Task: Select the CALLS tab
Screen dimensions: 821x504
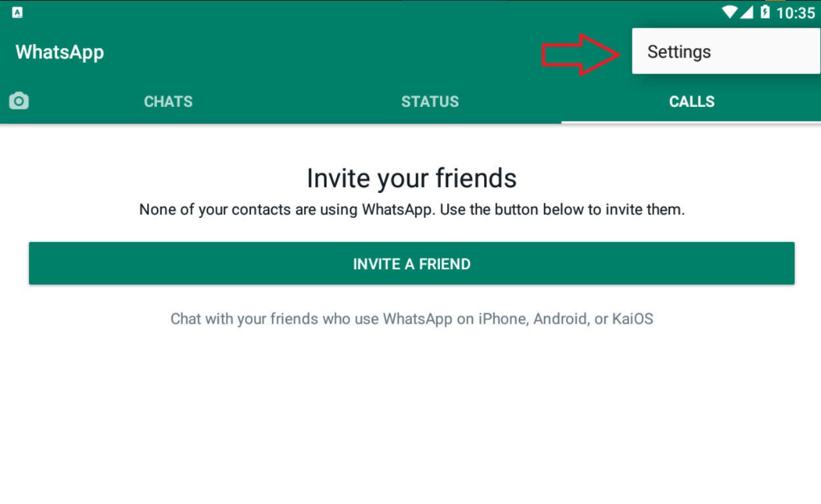Action: coord(692,101)
